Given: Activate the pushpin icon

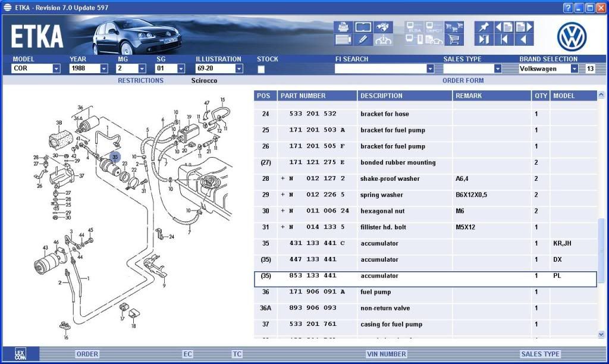Looking at the screenshot, I should coord(484,27).
